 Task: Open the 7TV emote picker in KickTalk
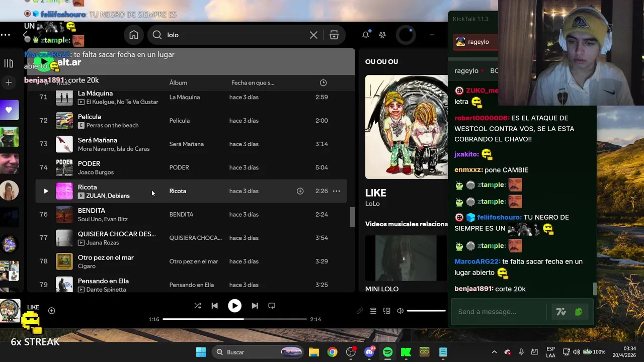click(561, 312)
